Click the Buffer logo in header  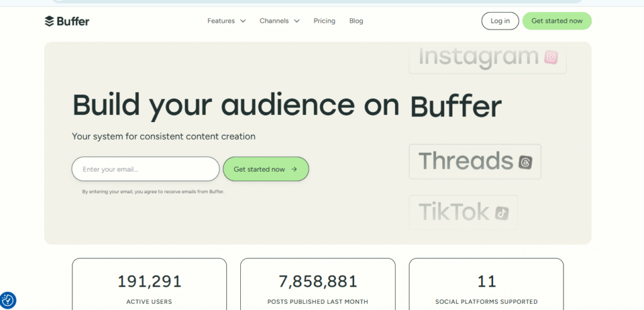click(67, 21)
